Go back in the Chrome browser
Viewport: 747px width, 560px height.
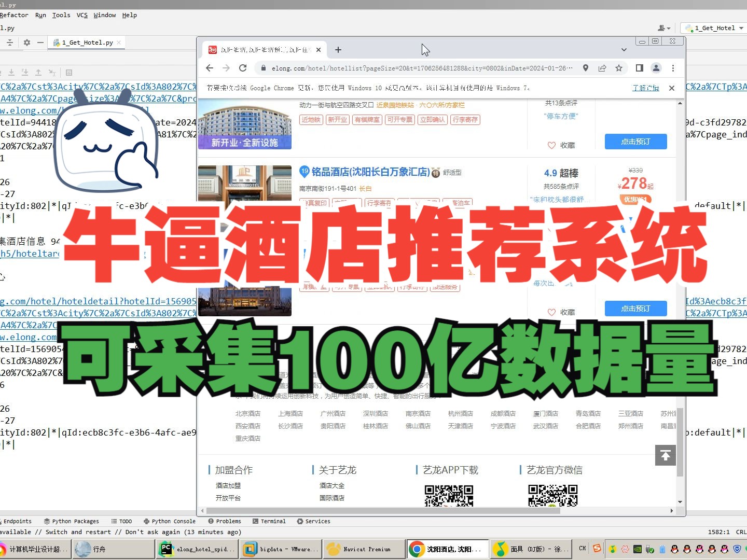tap(210, 68)
